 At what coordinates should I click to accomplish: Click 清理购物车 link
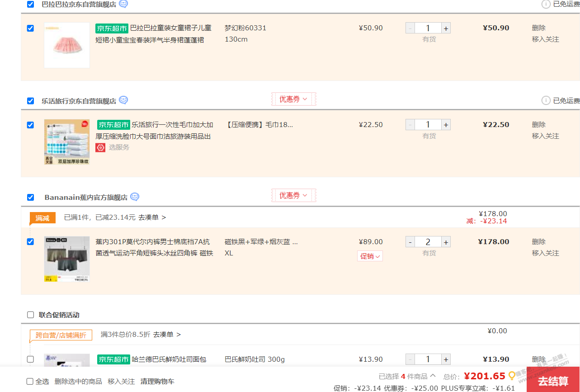click(157, 381)
